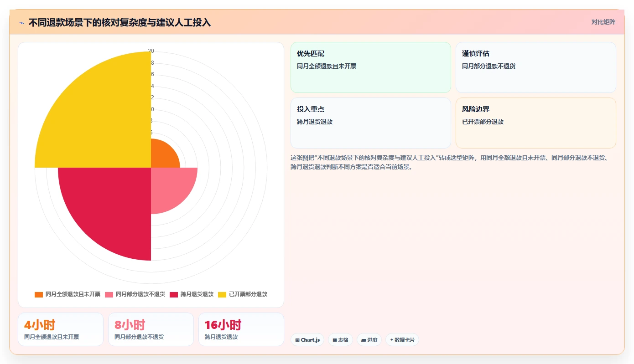Click the red 跨月退货退款 legend swatch

[174, 294]
